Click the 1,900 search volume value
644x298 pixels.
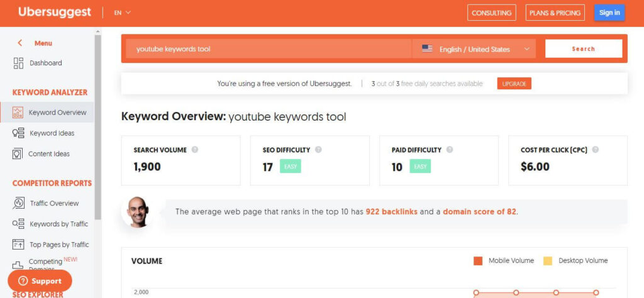tap(147, 167)
